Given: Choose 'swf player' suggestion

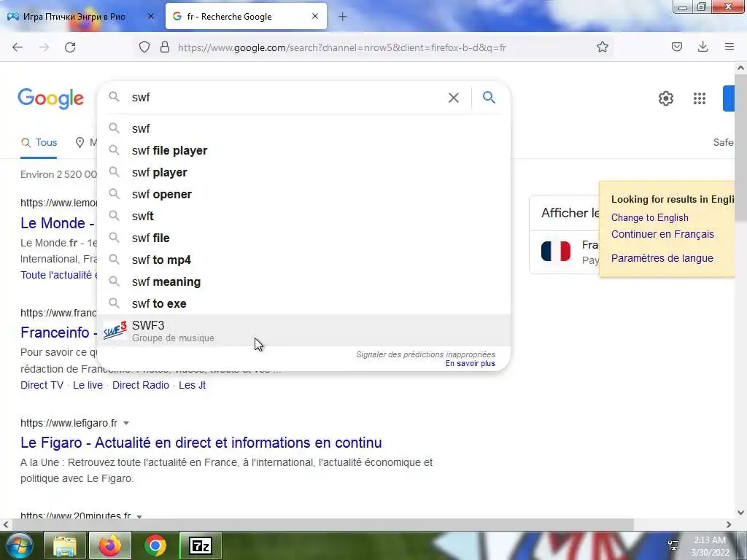Looking at the screenshot, I should pyautogui.click(x=303, y=172).
